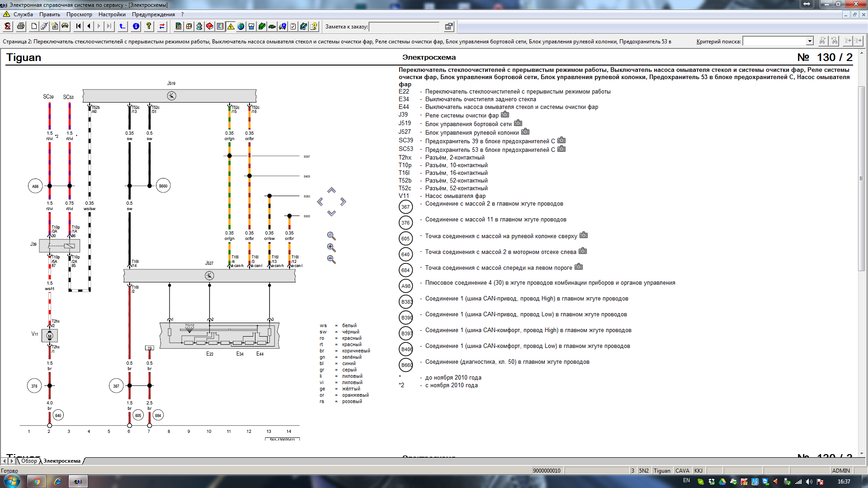Click into the Критерий поиска search field
Screen dimensions: 868x488
pos(774,41)
